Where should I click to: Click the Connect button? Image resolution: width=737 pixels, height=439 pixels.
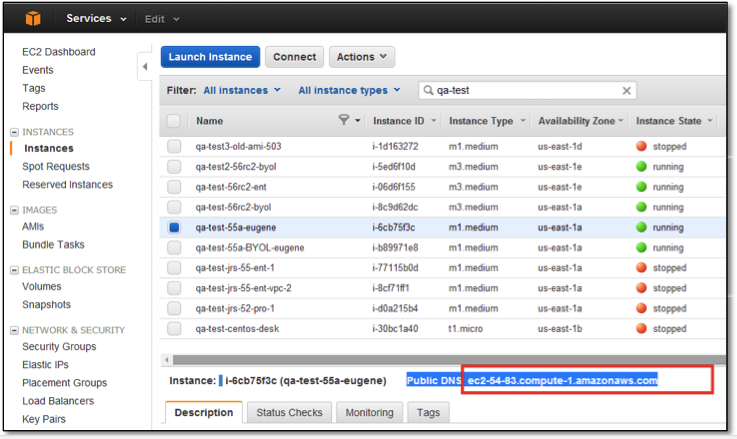295,57
